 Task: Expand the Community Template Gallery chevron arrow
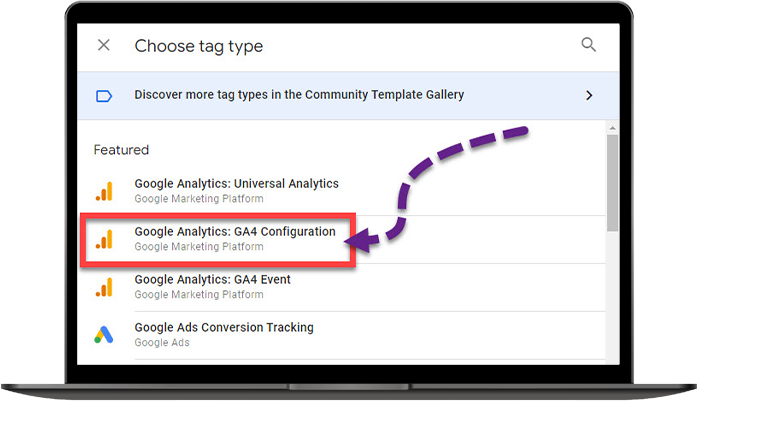589,96
